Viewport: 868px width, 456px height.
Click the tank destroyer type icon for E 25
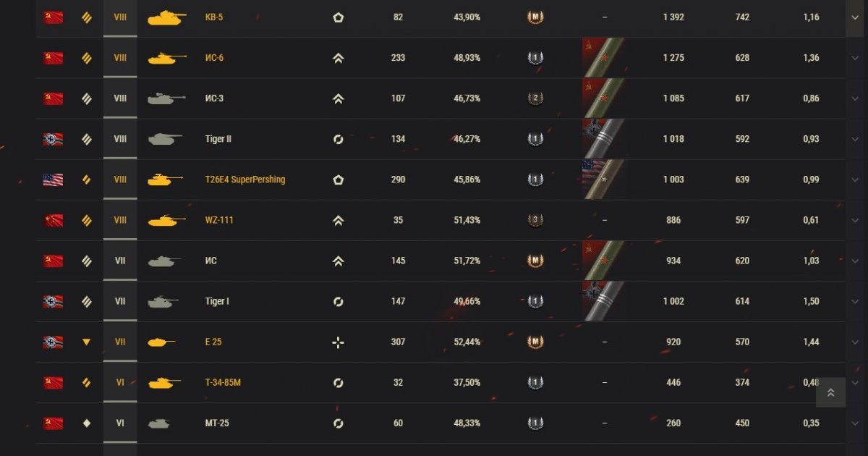tap(87, 342)
